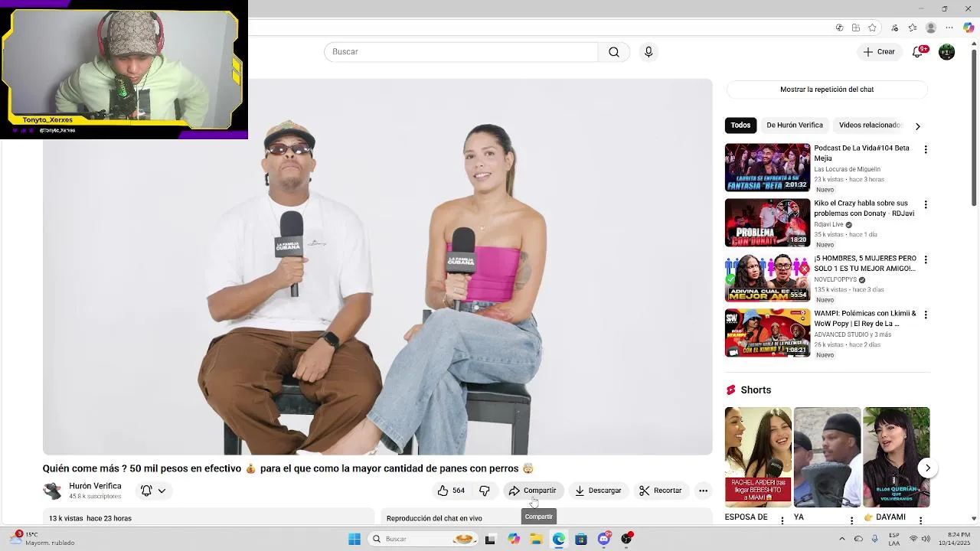The image size is (980, 551).
Task: Open Podcast De La Vida#104 thumbnail
Action: [x=767, y=168]
